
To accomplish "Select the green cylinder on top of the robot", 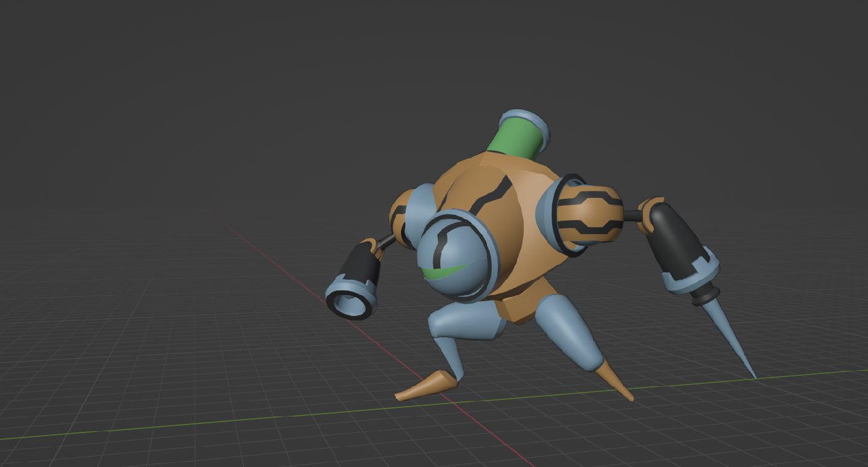I will pos(516,139).
